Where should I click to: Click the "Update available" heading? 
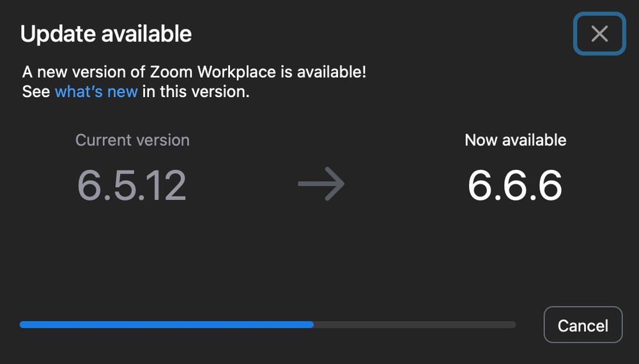click(105, 34)
